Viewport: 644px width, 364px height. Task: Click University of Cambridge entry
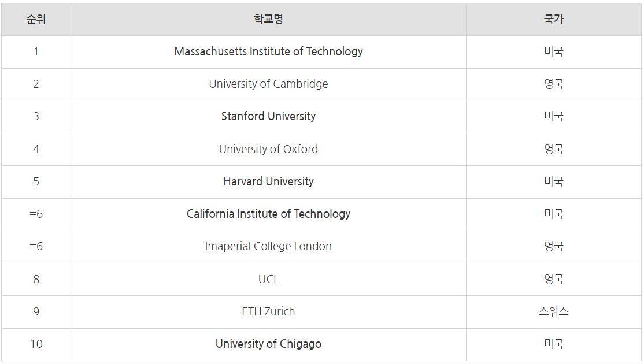[268, 84]
